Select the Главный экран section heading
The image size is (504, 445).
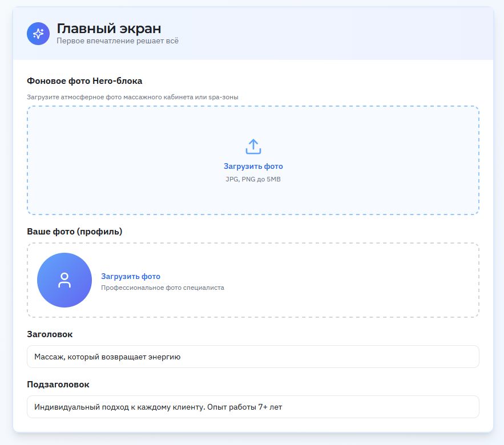(x=108, y=28)
